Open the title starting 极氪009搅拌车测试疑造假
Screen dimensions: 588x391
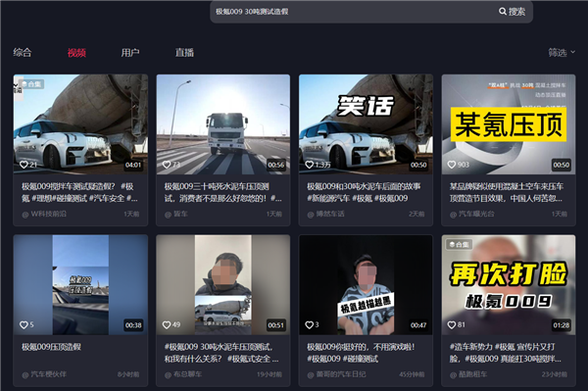coord(79,192)
